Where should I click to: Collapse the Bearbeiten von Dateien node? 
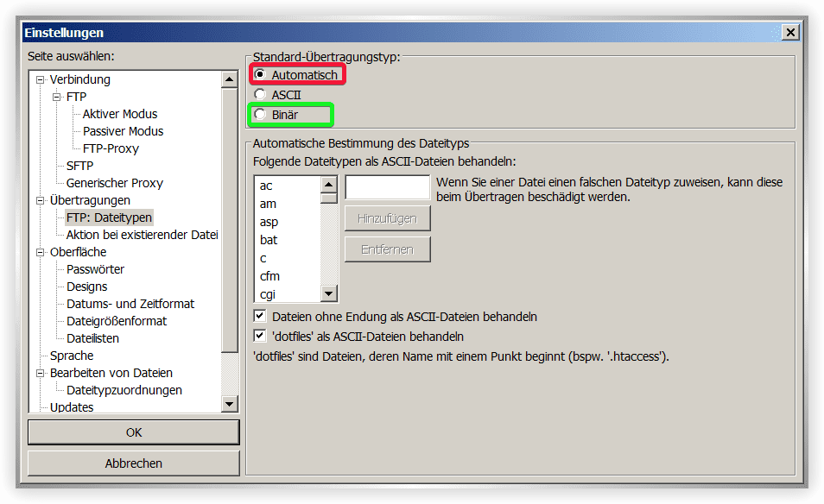[41, 373]
